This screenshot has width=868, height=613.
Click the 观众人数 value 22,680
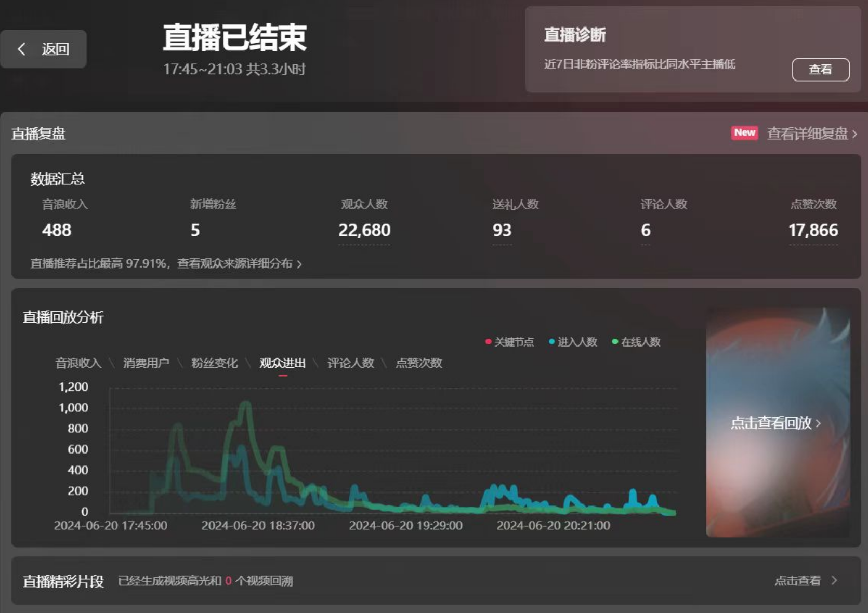tap(364, 230)
